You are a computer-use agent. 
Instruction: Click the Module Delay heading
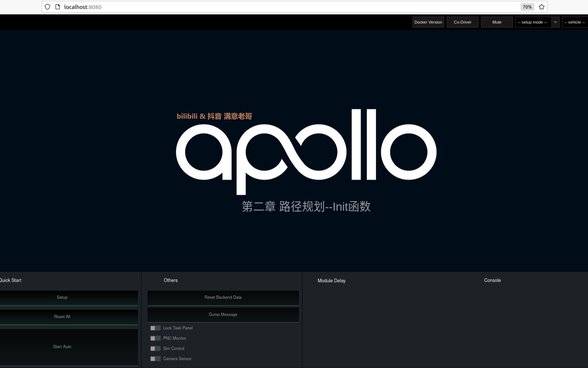pyautogui.click(x=331, y=281)
